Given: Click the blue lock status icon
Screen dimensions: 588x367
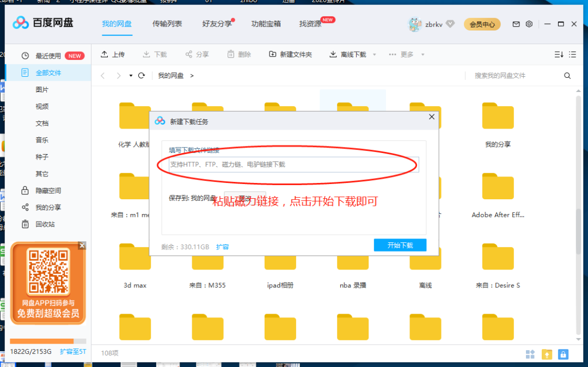Looking at the screenshot, I should [563, 354].
